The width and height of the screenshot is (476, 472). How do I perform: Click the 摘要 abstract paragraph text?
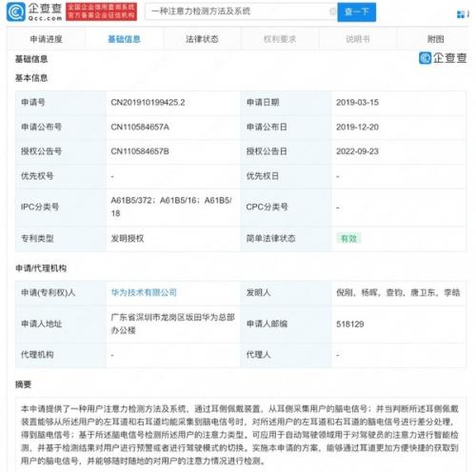click(x=240, y=435)
